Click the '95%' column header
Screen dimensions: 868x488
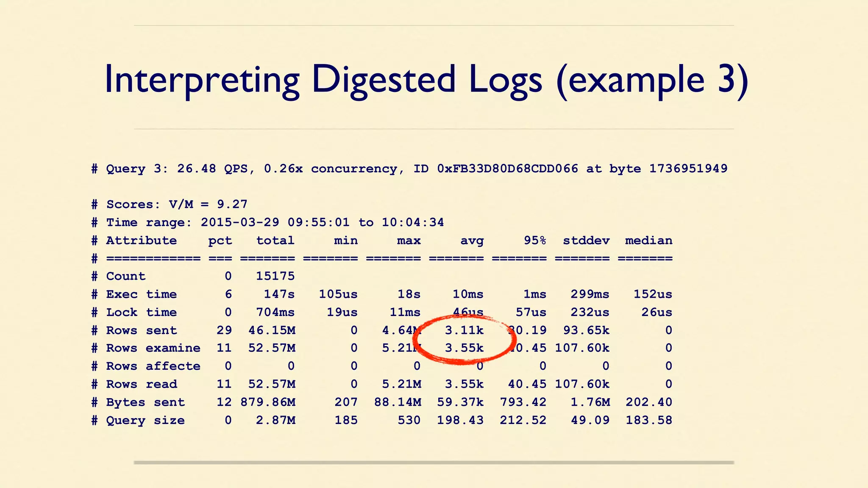pos(535,241)
